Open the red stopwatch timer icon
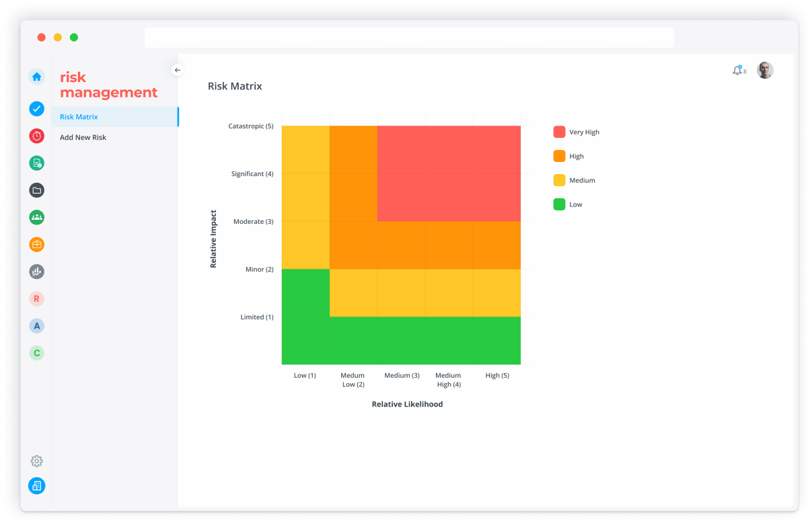The image size is (812, 525). pyautogui.click(x=37, y=136)
